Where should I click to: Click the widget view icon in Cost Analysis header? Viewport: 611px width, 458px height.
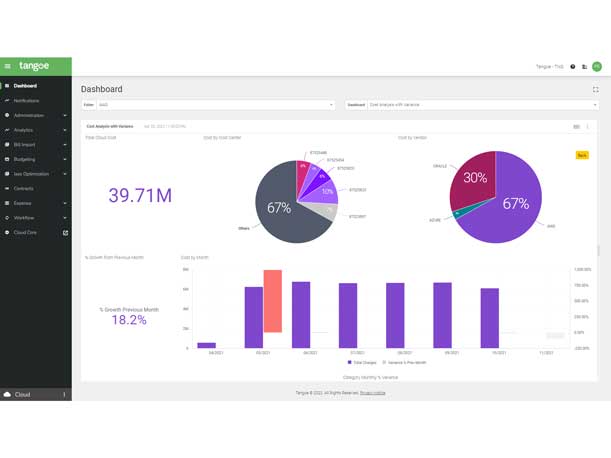576,127
